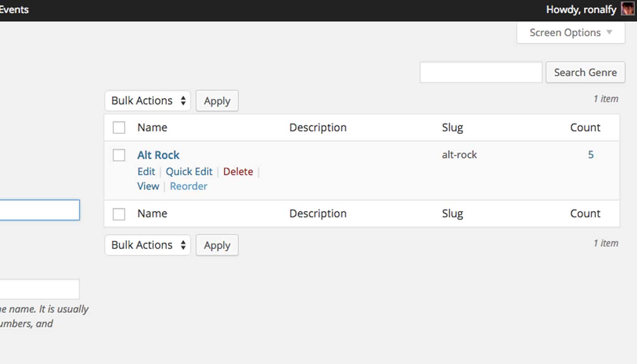This screenshot has height=364, width=637.
Task: View the Alt Rock genre
Action: click(148, 186)
